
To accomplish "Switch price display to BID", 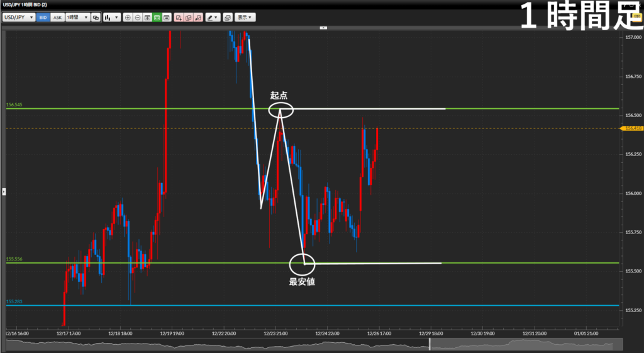I will click(43, 18).
